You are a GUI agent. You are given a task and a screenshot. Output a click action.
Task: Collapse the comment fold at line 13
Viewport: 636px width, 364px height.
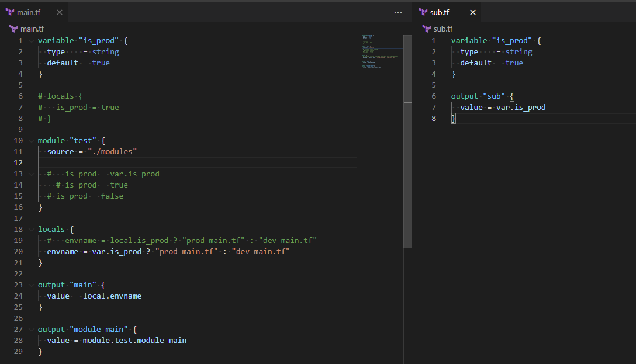(x=31, y=174)
